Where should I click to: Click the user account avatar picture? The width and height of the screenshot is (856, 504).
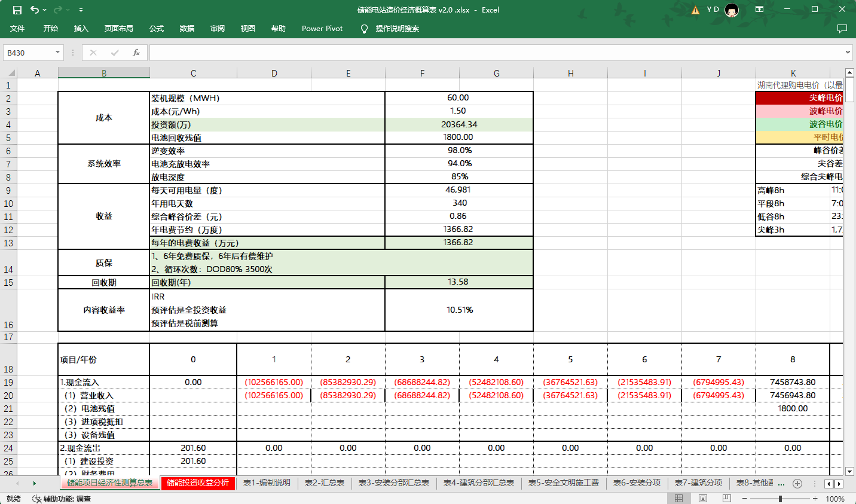(x=732, y=10)
